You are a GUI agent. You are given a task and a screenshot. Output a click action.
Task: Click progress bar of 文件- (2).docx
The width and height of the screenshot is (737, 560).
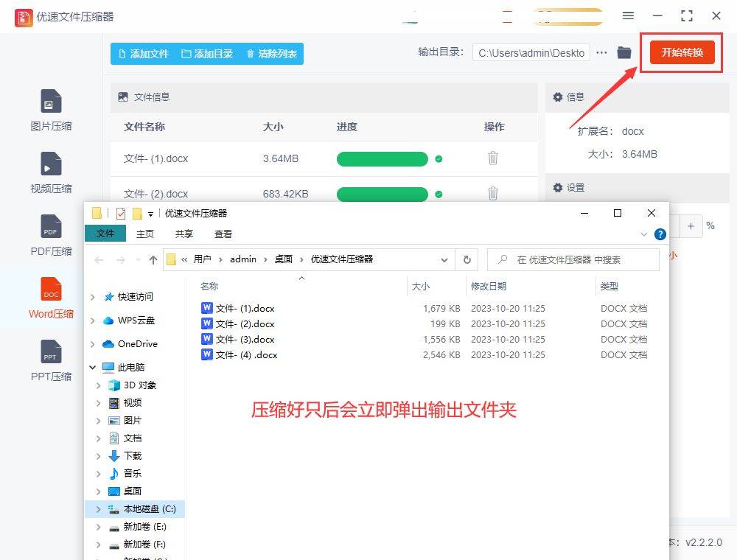tap(382, 194)
